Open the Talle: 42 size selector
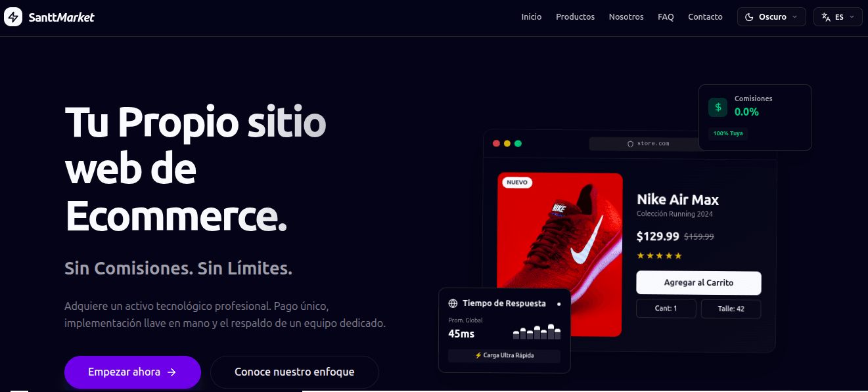The width and height of the screenshot is (868, 392). point(731,309)
